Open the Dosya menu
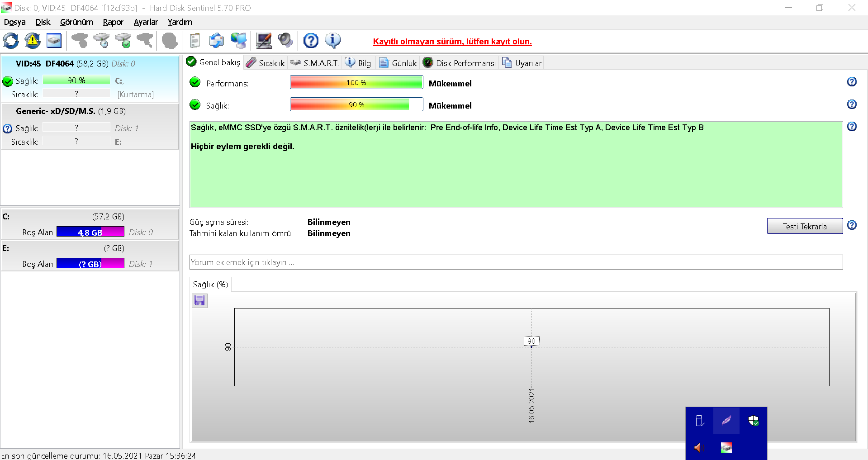The width and height of the screenshot is (868, 460). click(14, 22)
